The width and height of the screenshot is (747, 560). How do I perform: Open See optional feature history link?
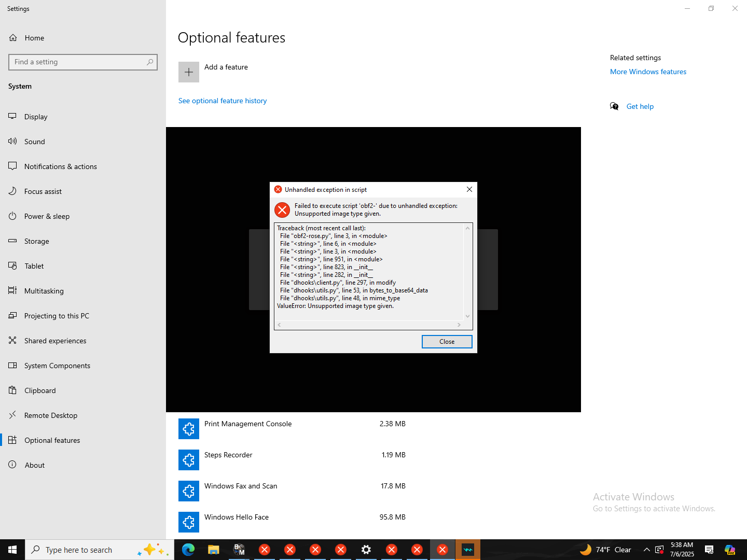223,101
